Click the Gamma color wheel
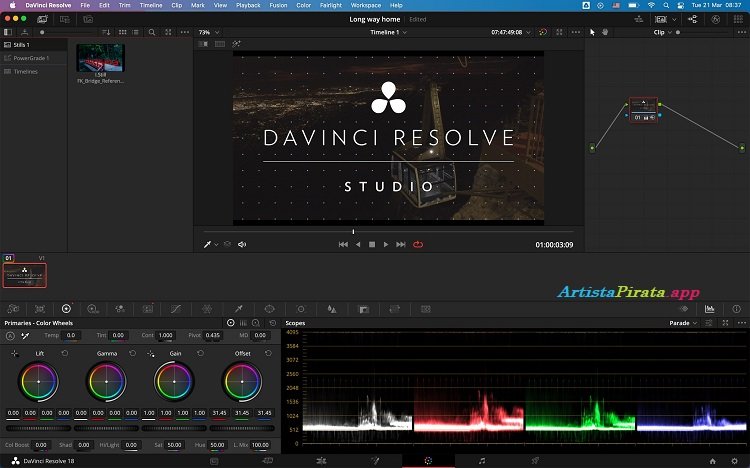 point(106,381)
